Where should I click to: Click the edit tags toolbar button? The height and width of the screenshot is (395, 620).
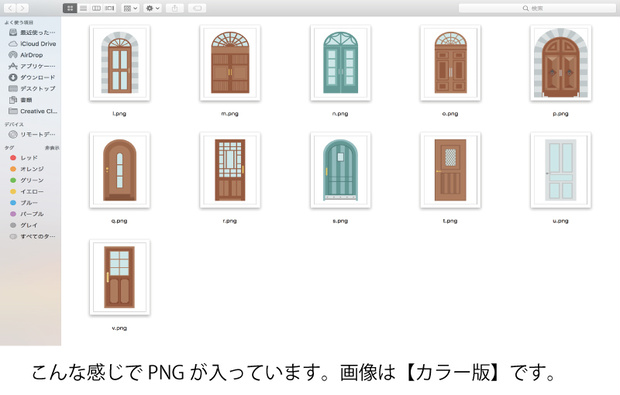197,8
